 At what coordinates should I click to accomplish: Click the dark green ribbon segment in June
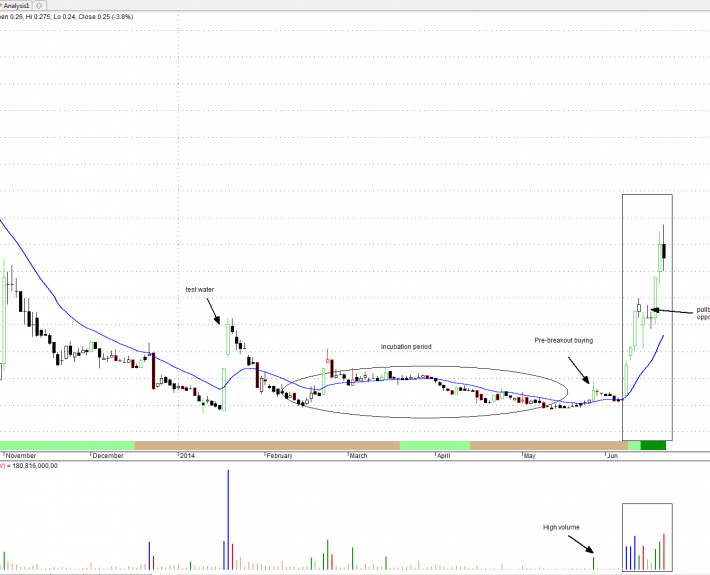pos(653,445)
